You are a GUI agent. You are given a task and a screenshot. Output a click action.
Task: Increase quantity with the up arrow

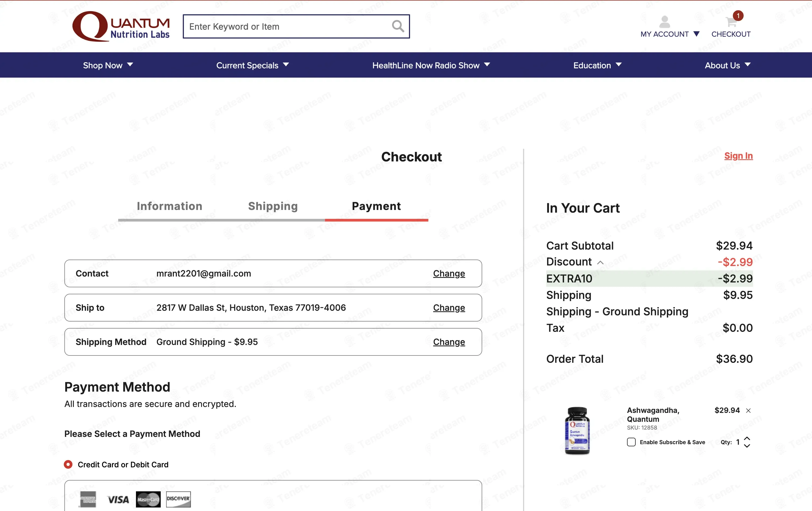tap(747, 439)
